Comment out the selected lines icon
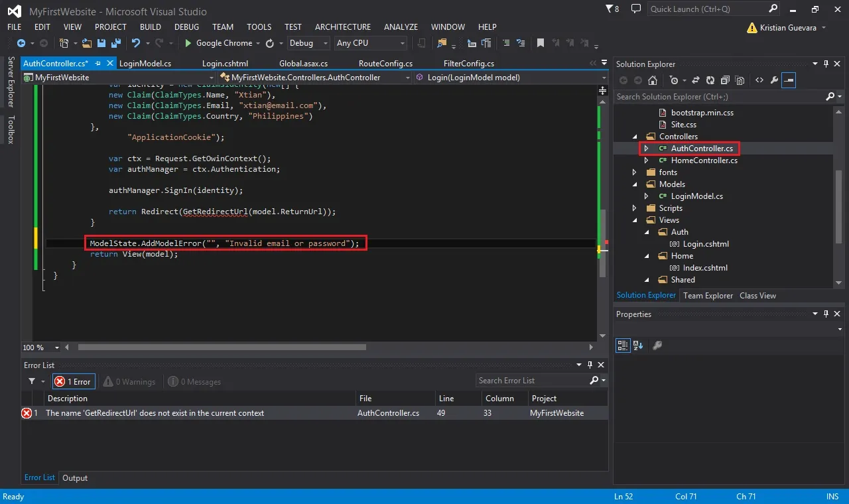 [x=506, y=43]
